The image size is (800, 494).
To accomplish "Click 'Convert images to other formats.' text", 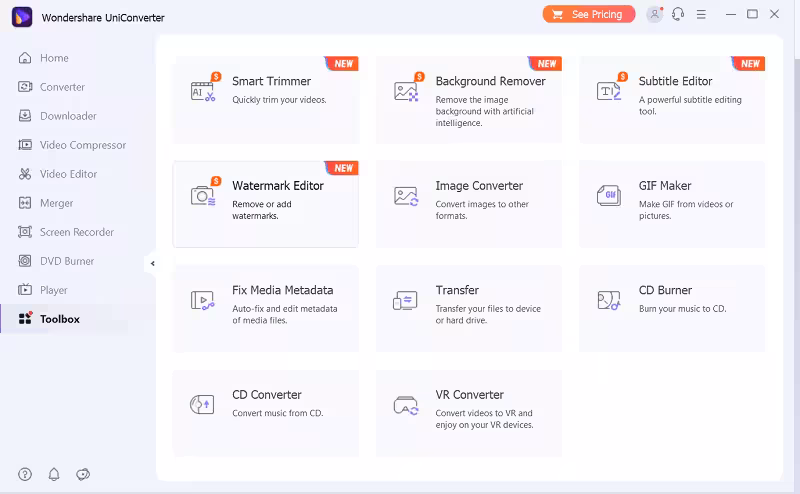I will click(482, 210).
